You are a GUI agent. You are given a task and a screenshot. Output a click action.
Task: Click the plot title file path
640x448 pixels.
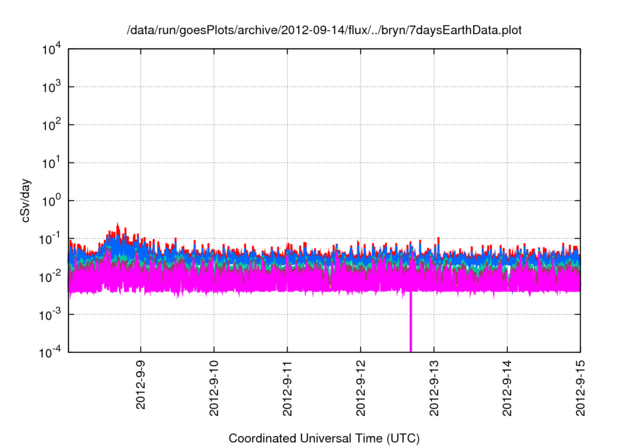tap(324, 31)
